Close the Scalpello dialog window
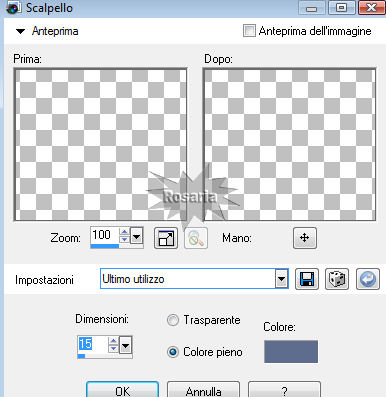The image size is (386, 397). tap(371, 8)
